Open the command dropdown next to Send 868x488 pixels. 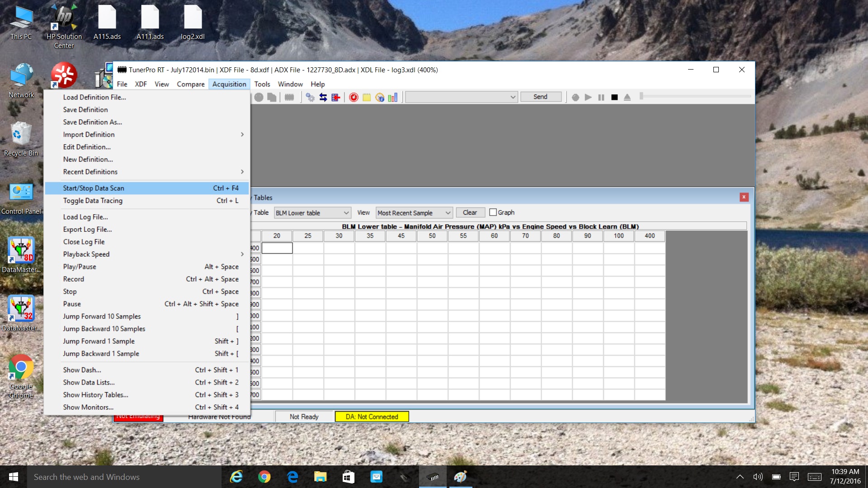461,97
